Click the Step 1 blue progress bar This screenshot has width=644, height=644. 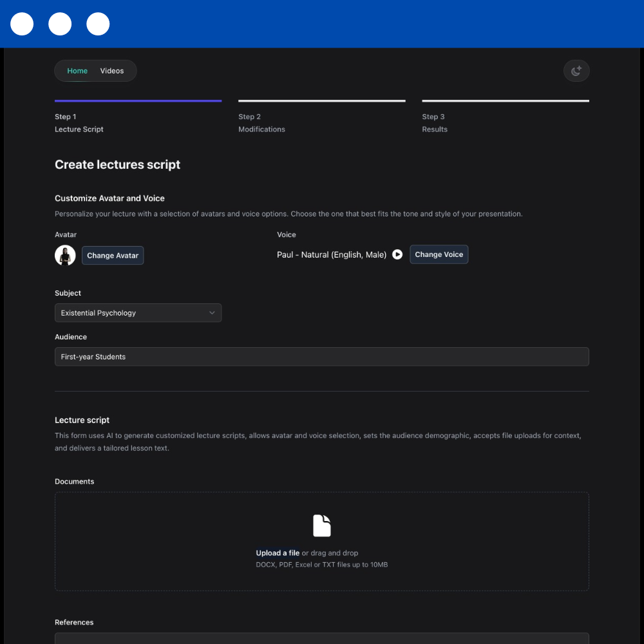(138, 100)
